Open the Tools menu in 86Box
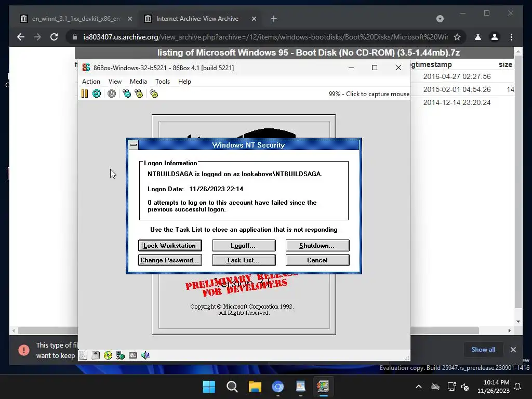 coord(163,82)
